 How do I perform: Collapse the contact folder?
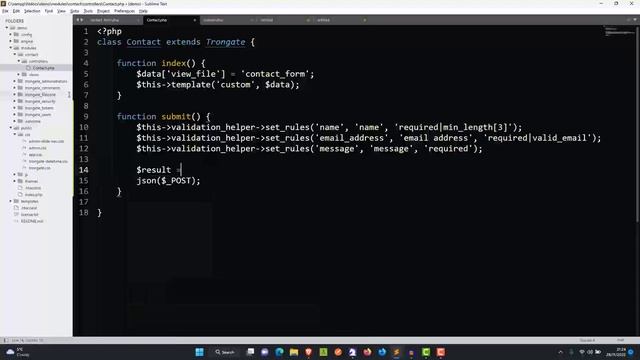click(15, 54)
